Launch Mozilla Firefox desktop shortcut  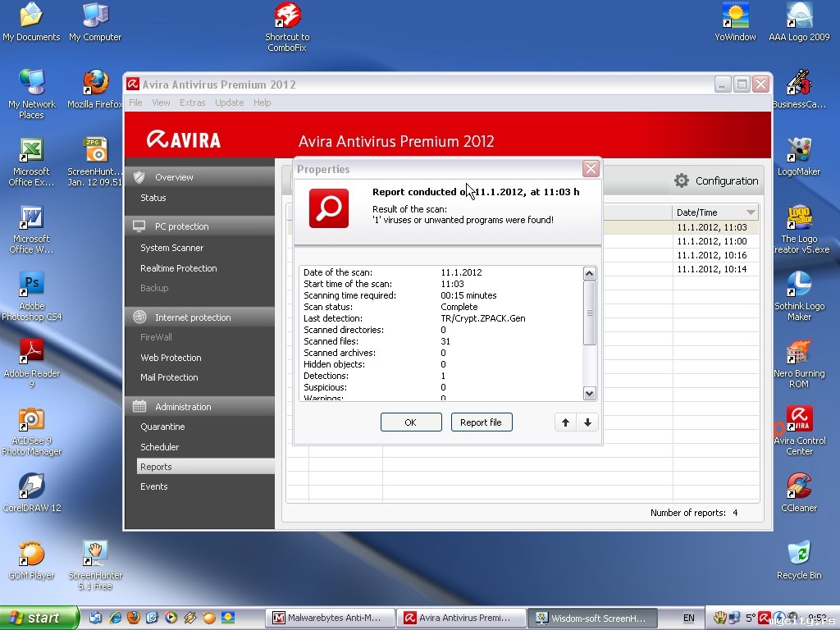point(95,84)
